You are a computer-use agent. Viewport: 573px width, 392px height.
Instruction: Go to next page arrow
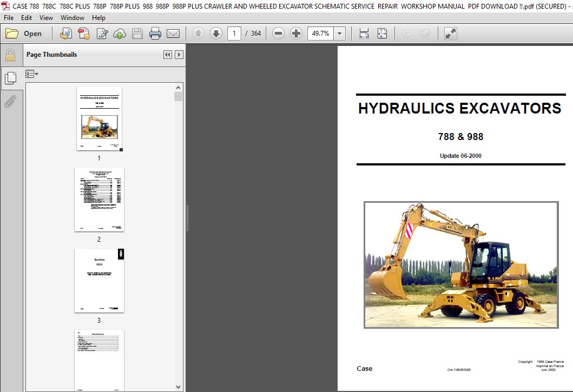point(216,34)
